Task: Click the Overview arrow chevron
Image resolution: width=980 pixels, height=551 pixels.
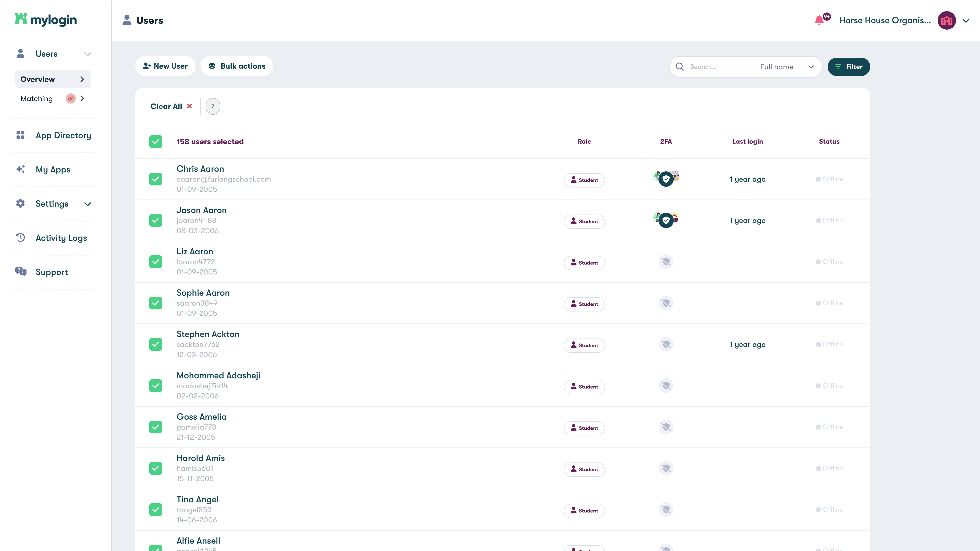Action: coord(82,79)
